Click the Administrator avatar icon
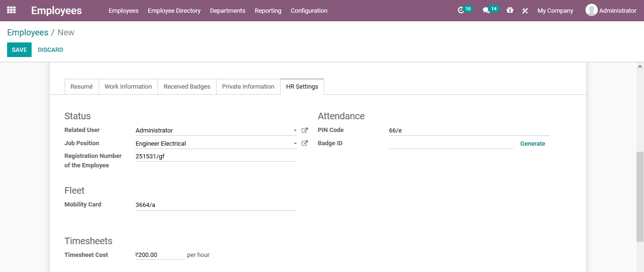The height and width of the screenshot is (272, 644). click(591, 10)
